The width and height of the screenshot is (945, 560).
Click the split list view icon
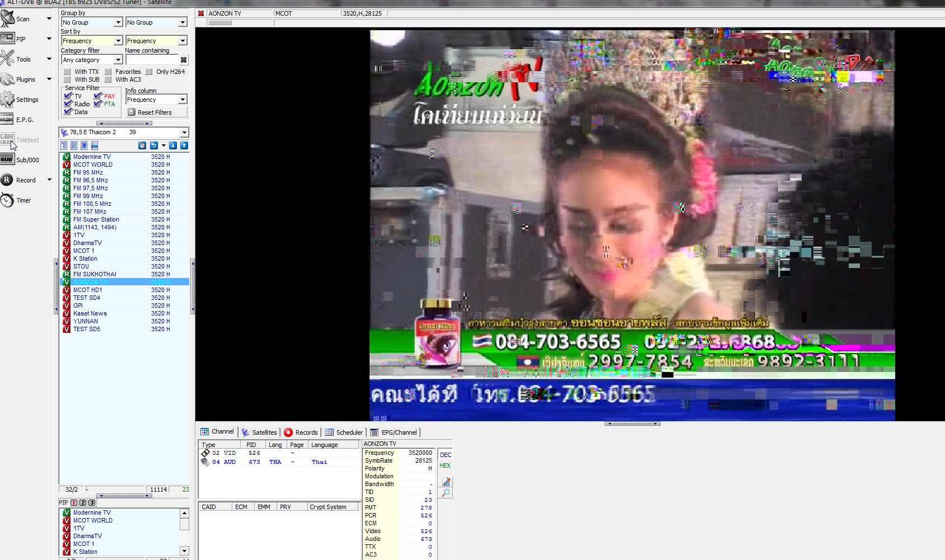tap(95, 145)
